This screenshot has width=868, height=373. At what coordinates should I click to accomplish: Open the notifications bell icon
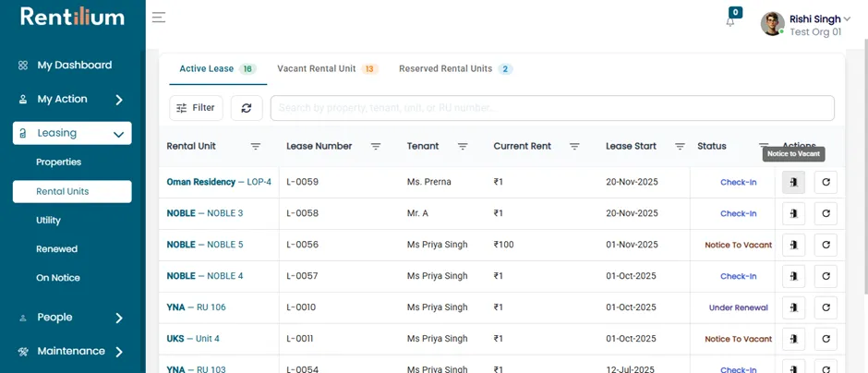730,22
